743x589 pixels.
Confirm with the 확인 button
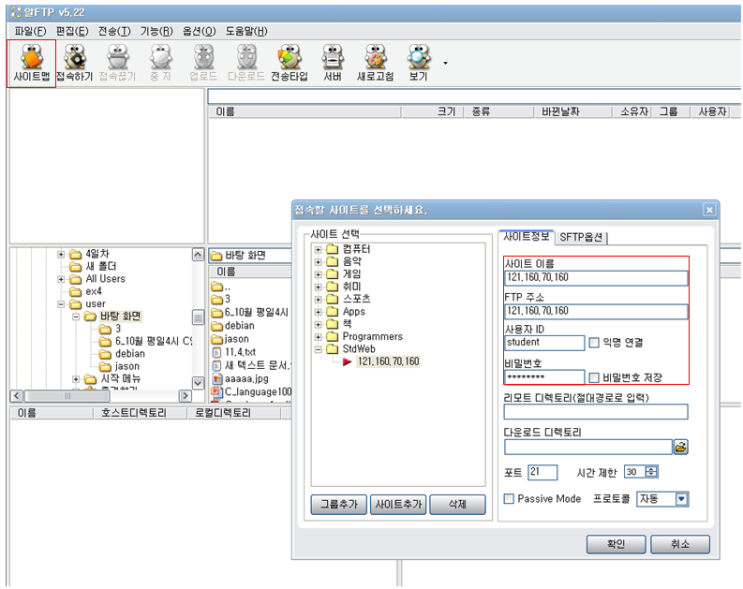[616, 544]
